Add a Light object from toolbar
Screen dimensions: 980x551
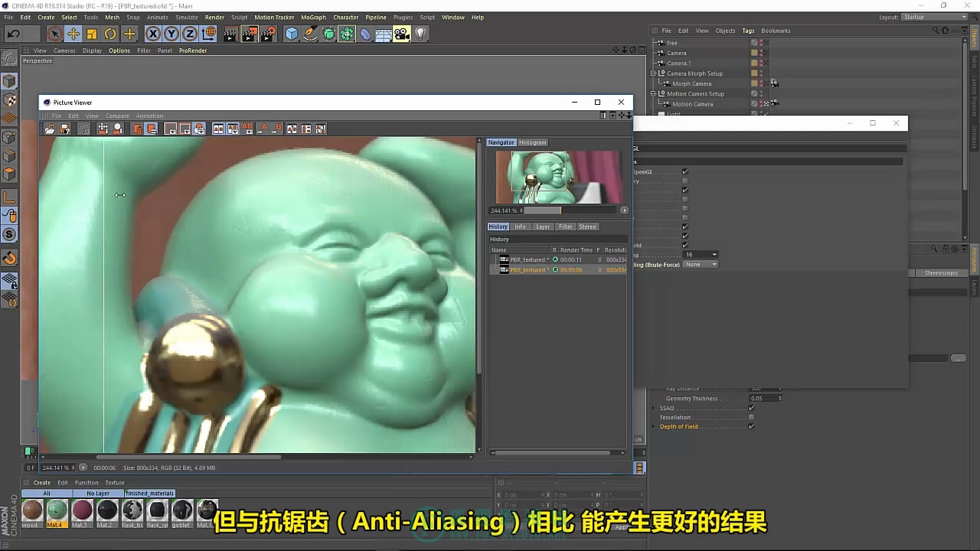click(x=420, y=34)
